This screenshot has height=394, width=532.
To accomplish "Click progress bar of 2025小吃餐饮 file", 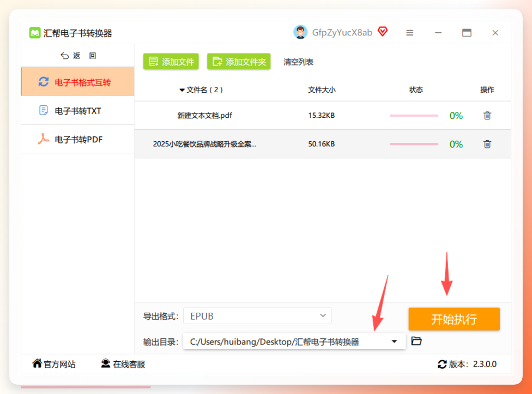I will click(414, 145).
